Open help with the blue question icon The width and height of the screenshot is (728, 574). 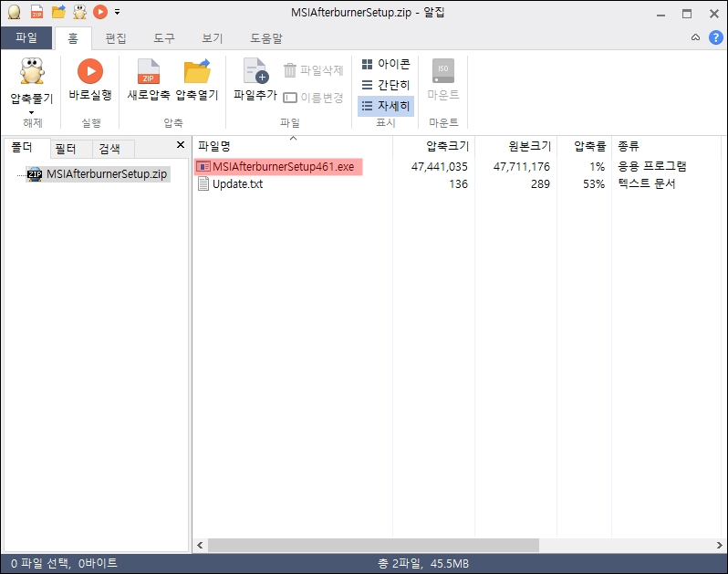716,37
